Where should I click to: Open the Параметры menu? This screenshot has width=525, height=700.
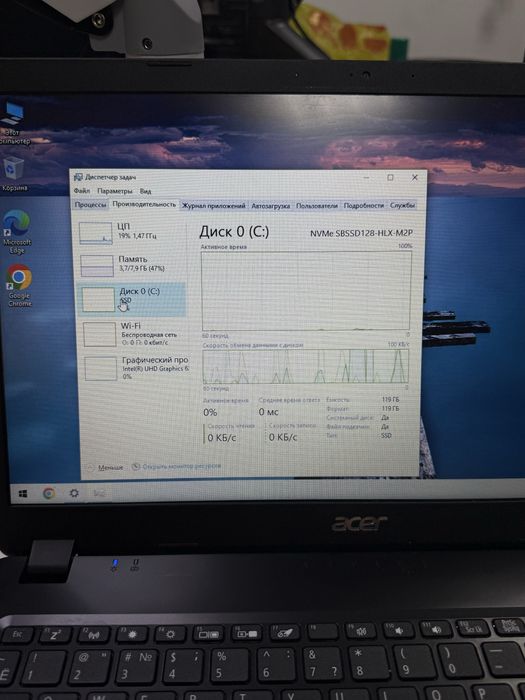click(x=115, y=191)
